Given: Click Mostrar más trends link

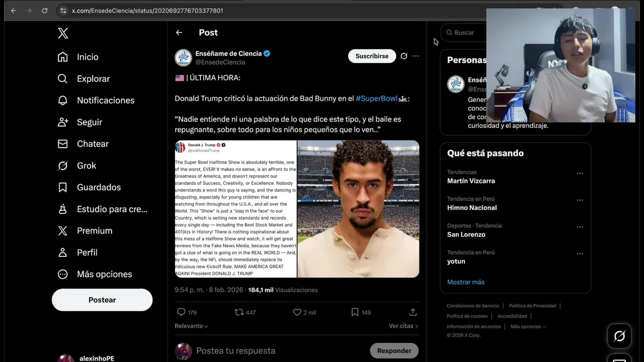Looking at the screenshot, I should coord(466,282).
